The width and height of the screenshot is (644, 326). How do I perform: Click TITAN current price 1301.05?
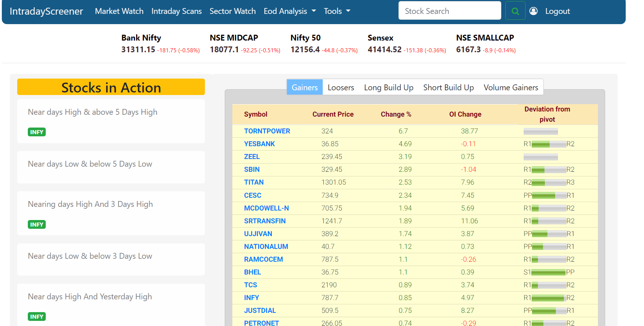334,182
